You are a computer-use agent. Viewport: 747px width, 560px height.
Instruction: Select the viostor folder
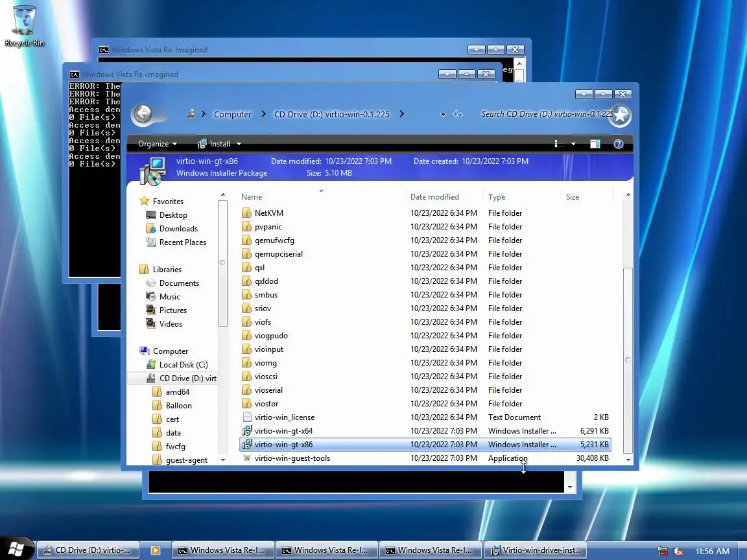(x=425, y=403)
